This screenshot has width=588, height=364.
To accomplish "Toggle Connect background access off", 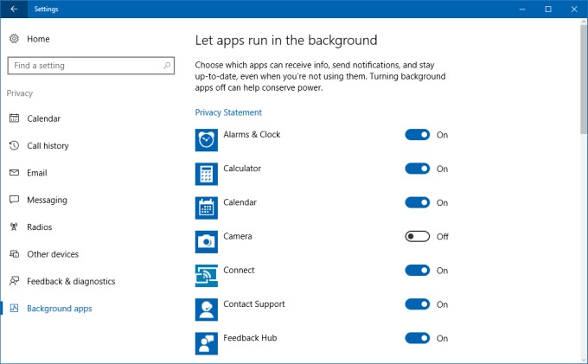I will coord(418,271).
